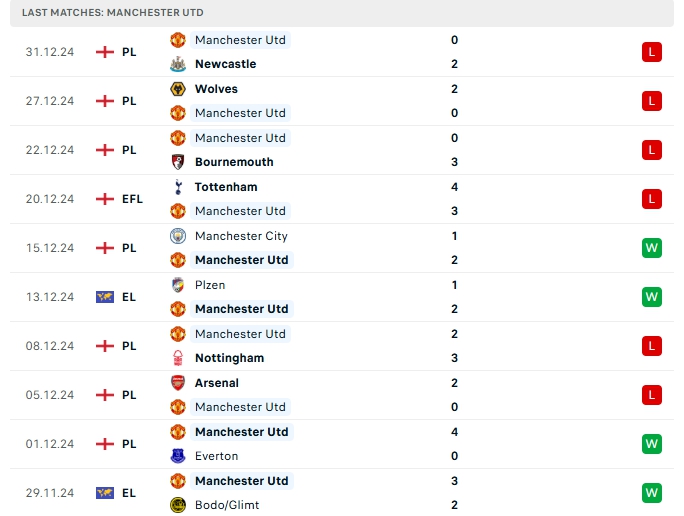Click the Manchester City crest icon

178,236
